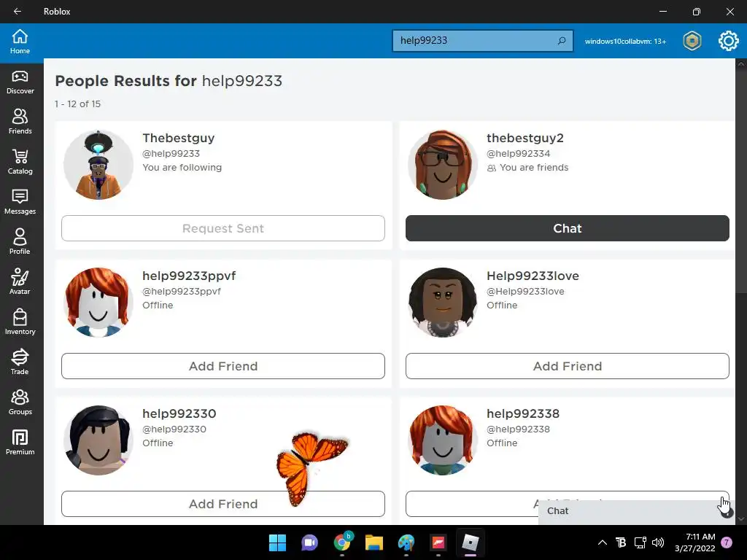The height and width of the screenshot is (560, 747).
Task: Open help992338's avatar picture
Action: point(443,440)
